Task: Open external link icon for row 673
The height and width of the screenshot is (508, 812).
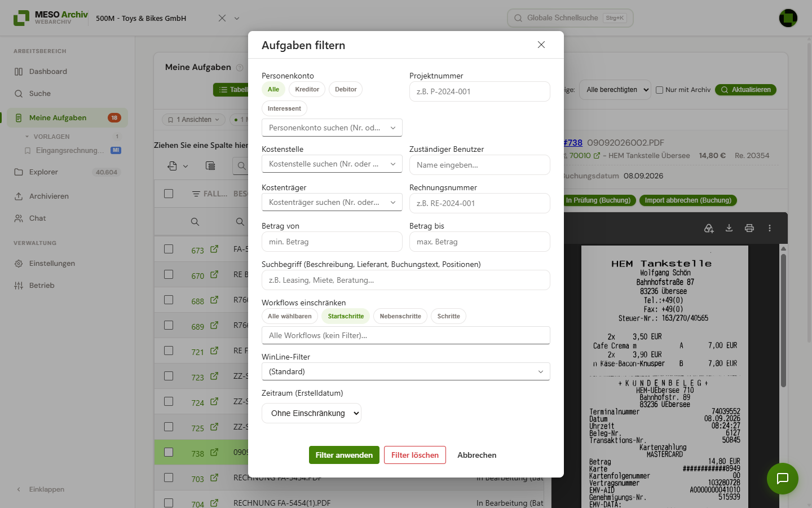Action: (x=214, y=249)
